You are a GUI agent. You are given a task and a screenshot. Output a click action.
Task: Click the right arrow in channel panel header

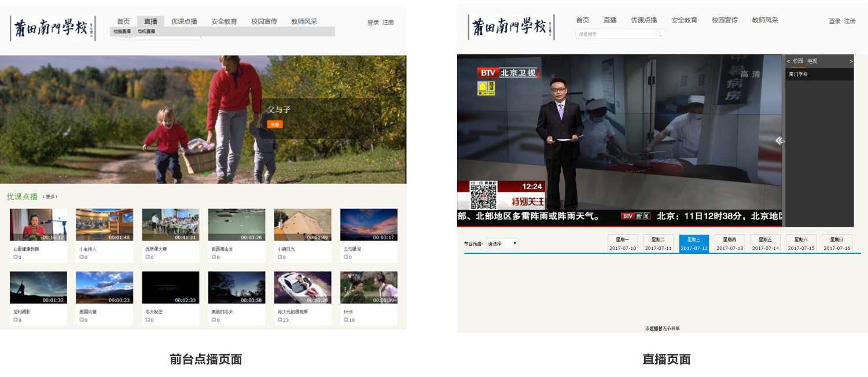(x=851, y=61)
